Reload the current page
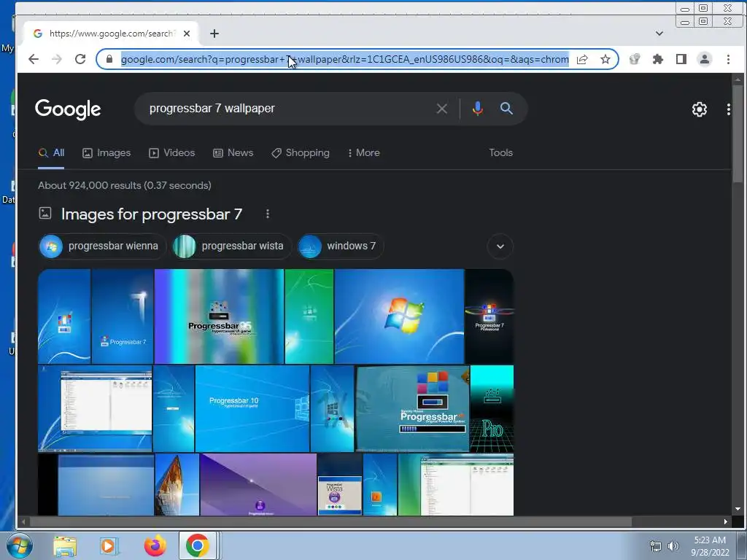Screen dimensions: 747x560 click(x=80, y=59)
